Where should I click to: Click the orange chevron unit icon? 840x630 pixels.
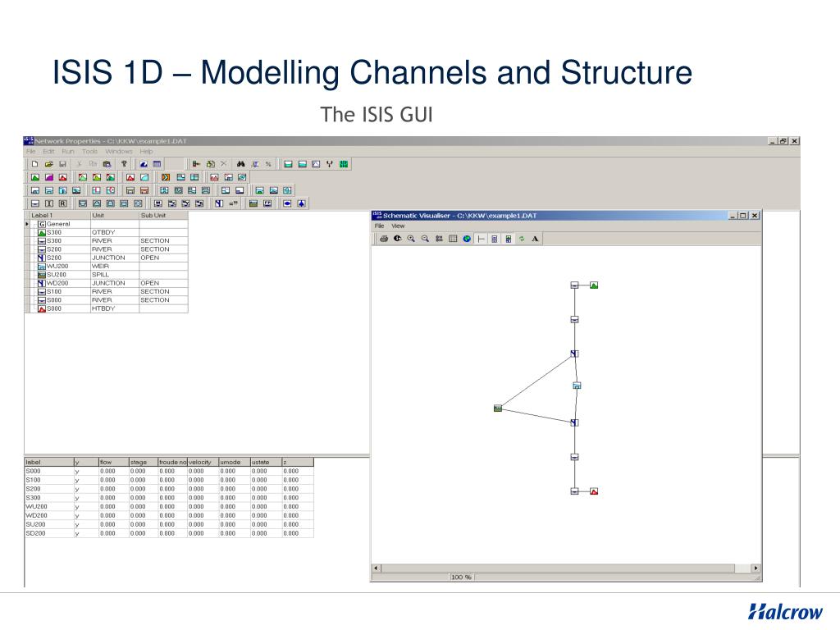[166, 177]
